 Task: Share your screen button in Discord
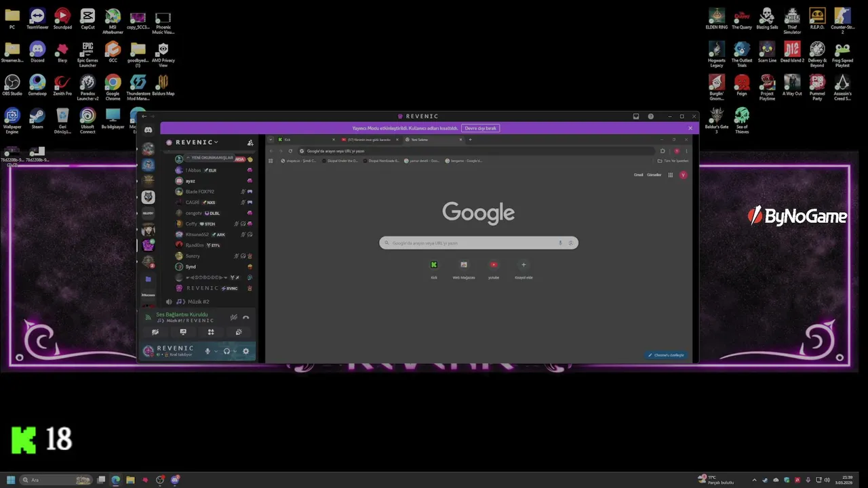pos(183,332)
